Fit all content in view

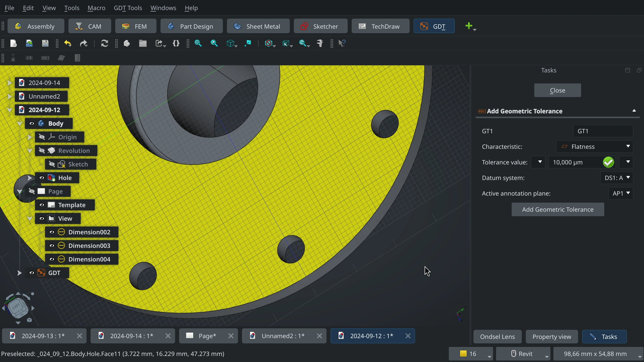point(198,43)
